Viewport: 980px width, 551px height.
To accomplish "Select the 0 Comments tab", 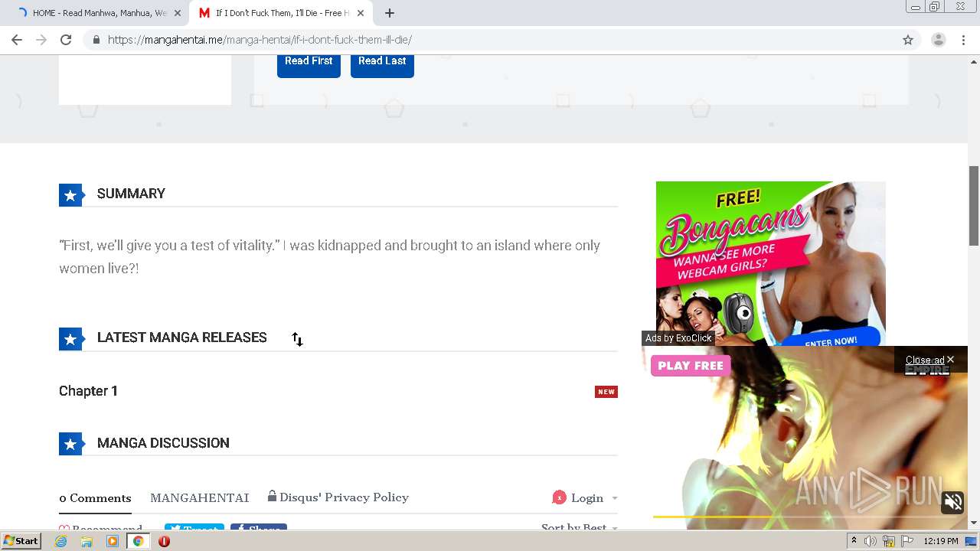I will [95, 498].
